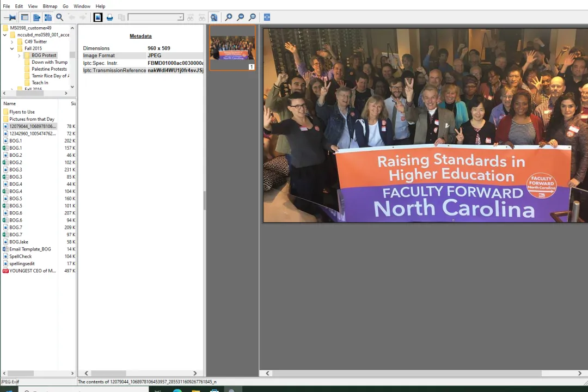The image size is (588, 392).
Task: Click the blue document view icon
Action: 36,17
